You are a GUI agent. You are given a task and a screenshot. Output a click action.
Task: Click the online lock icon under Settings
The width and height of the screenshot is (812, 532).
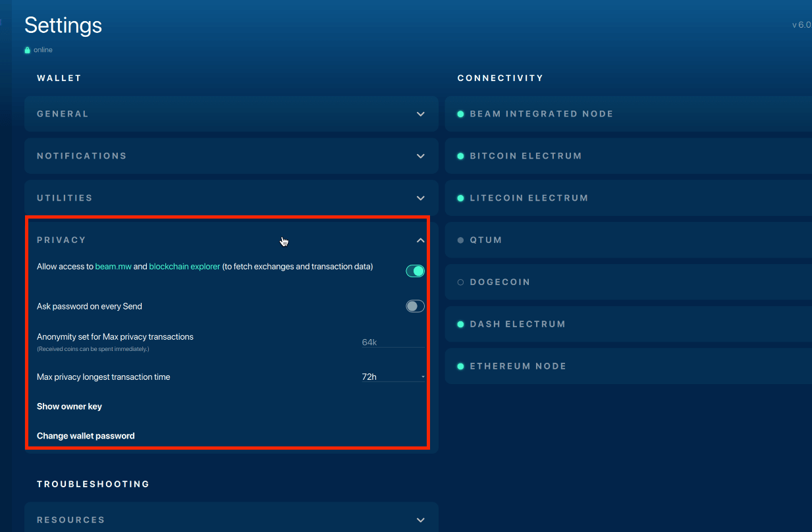(28, 50)
